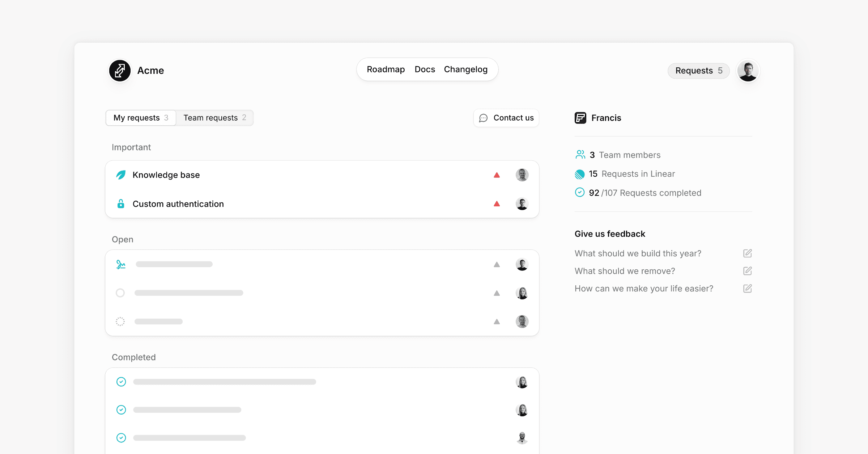This screenshot has width=868, height=454.
Task: Click the edit icon beside 'build this year'
Action: (747, 253)
